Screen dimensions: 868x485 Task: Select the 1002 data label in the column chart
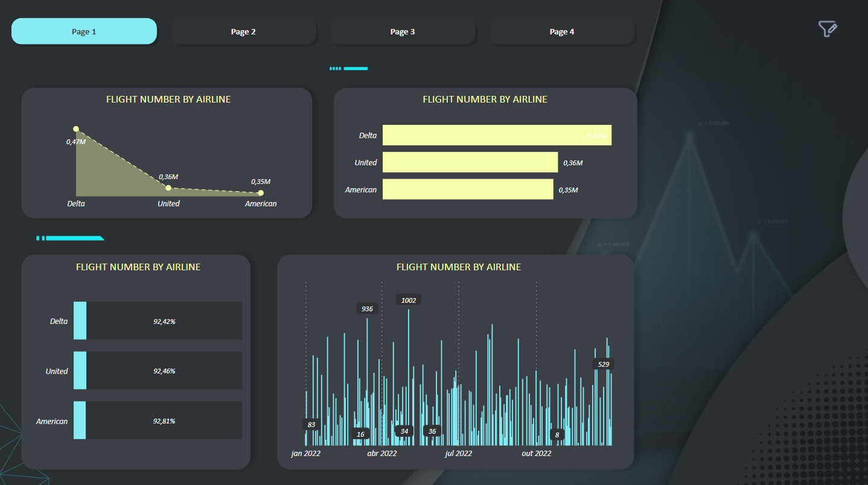pyautogui.click(x=409, y=300)
